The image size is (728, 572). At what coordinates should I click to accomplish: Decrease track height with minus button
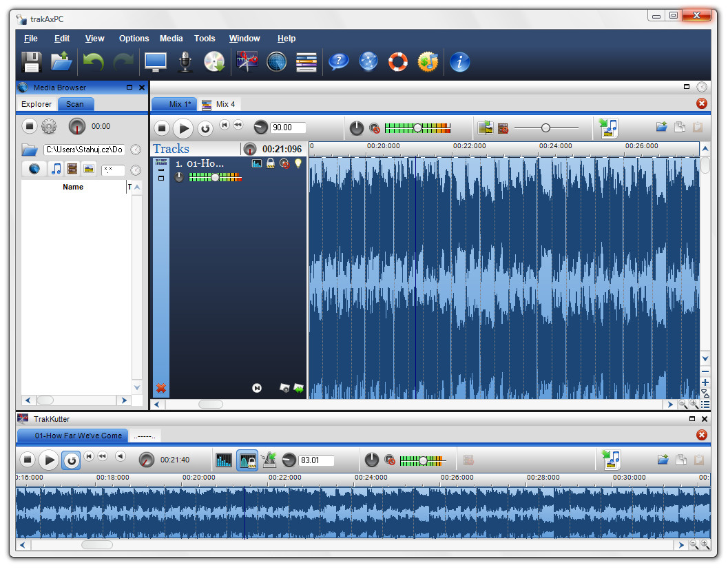[705, 371]
